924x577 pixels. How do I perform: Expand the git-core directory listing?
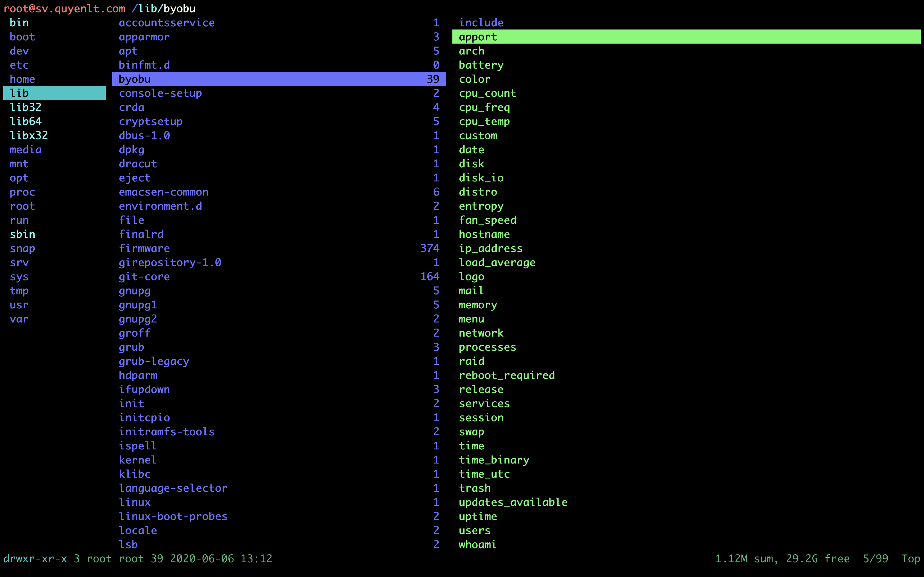[144, 277]
